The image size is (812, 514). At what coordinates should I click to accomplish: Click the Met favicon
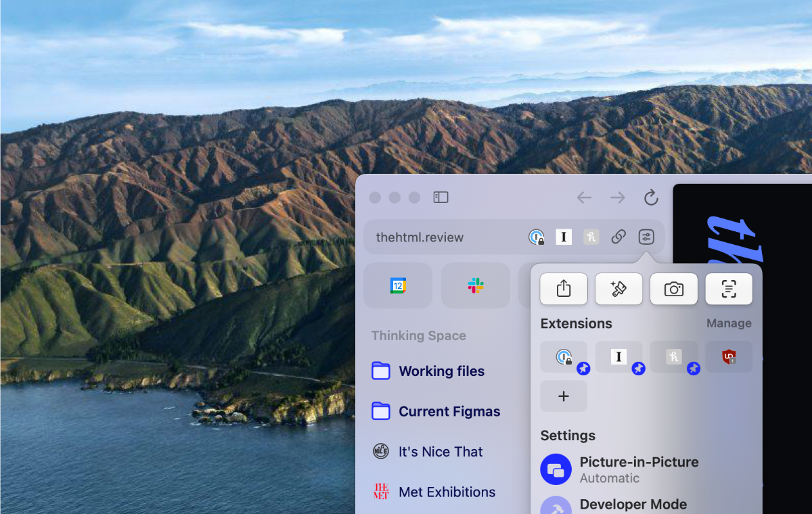[381, 492]
